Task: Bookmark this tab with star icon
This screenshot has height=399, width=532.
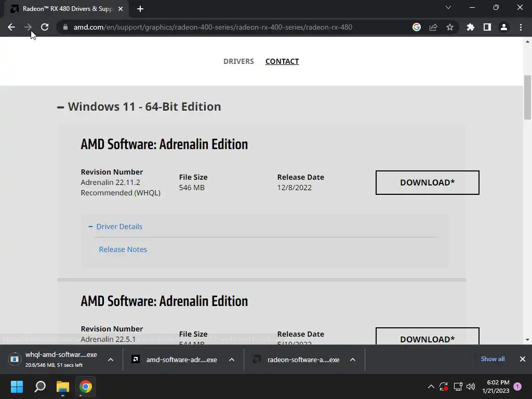Action: point(450,27)
